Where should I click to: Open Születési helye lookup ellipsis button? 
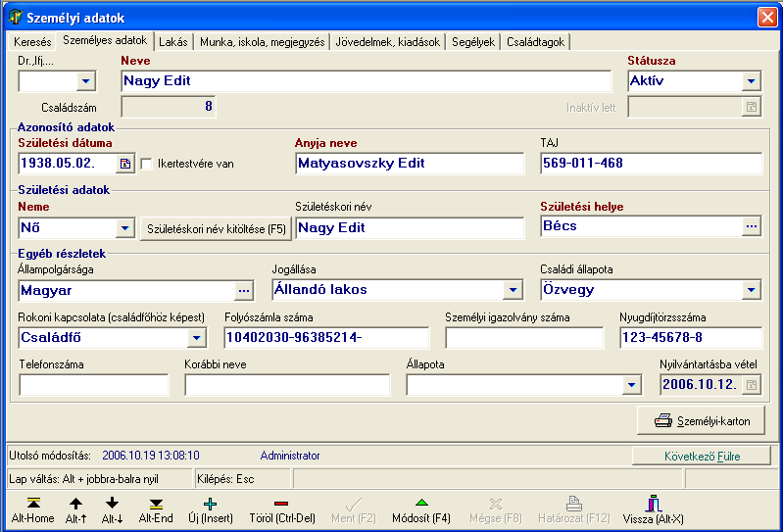751,226
